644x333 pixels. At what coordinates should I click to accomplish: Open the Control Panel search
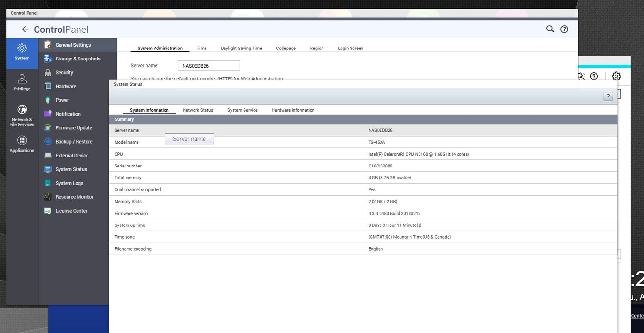(550, 29)
